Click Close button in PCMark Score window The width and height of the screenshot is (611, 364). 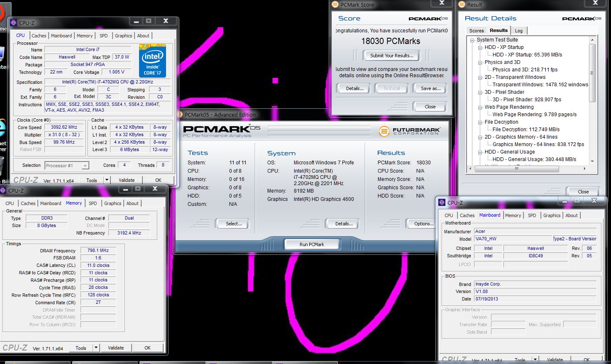pos(430,107)
